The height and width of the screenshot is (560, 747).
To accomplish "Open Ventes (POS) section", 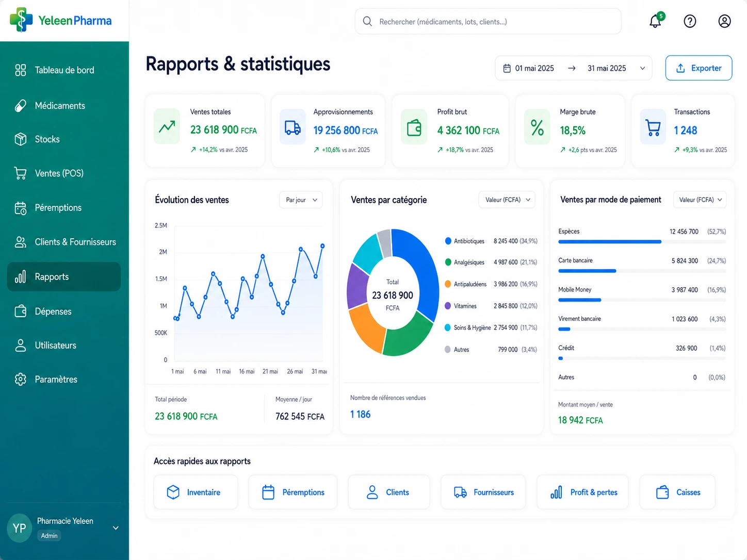I will [x=64, y=173].
